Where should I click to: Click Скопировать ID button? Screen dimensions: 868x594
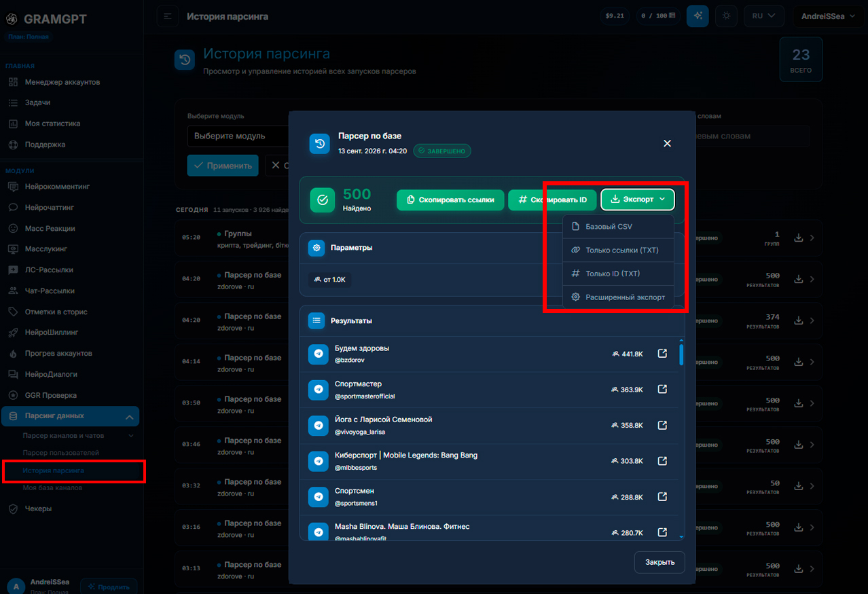552,200
